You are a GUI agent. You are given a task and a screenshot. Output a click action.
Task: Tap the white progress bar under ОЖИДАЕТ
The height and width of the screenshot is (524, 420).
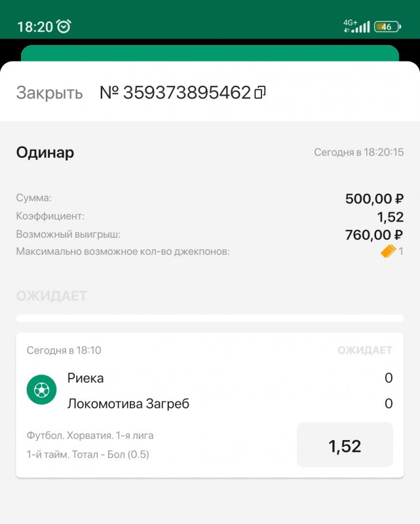210,318
